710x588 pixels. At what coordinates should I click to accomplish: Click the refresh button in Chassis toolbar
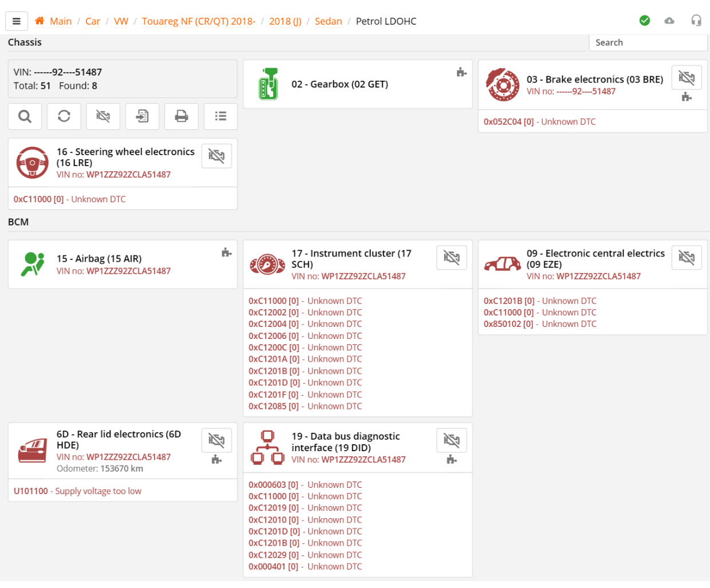[64, 116]
